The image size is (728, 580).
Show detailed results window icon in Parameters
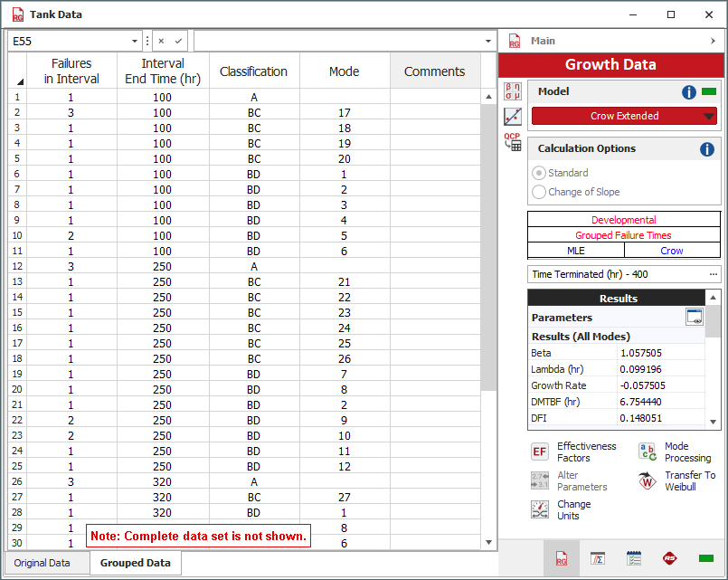pyautogui.click(x=695, y=317)
